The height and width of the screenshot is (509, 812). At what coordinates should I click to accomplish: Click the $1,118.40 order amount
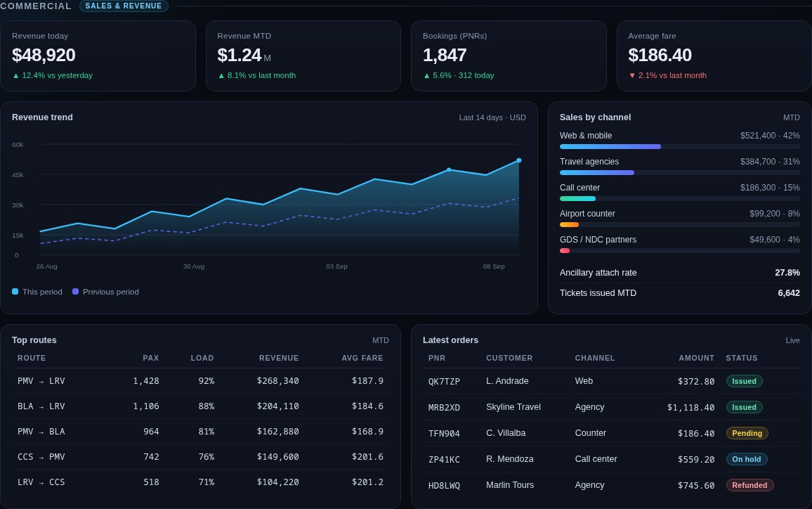(x=690, y=407)
